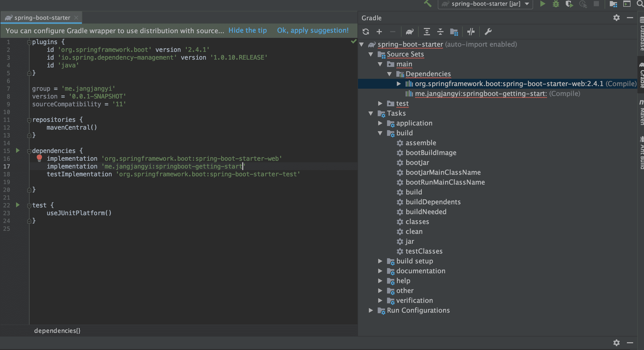Image resolution: width=644 pixels, height=350 pixels.
Task: Fold the plugins block
Action: 29,42
